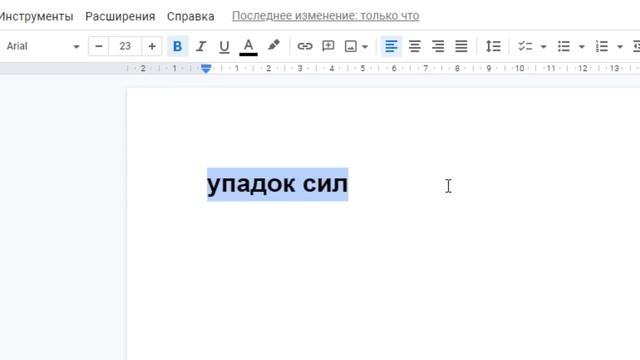Open Последнее изменение version history link

[x=325, y=16]
